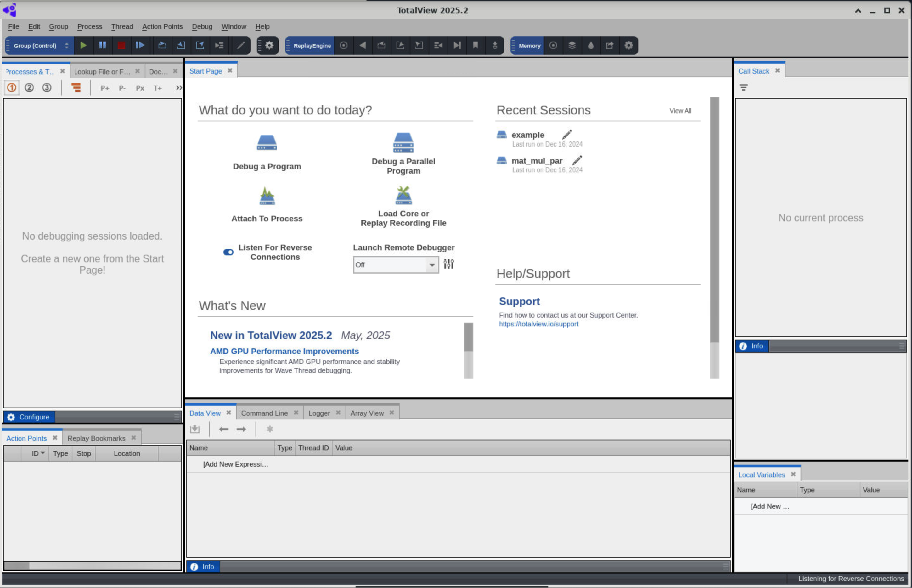Image resolution: width=912 pixels, height=588 pixels.
Task: Select process view option number 2
Action: [x=29, y=87]
